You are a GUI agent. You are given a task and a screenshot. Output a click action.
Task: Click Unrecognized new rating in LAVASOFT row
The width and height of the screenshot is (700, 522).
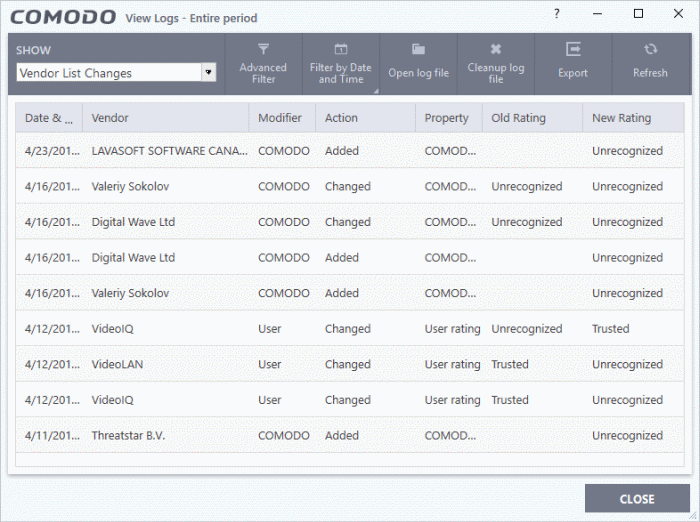[627, 151]
